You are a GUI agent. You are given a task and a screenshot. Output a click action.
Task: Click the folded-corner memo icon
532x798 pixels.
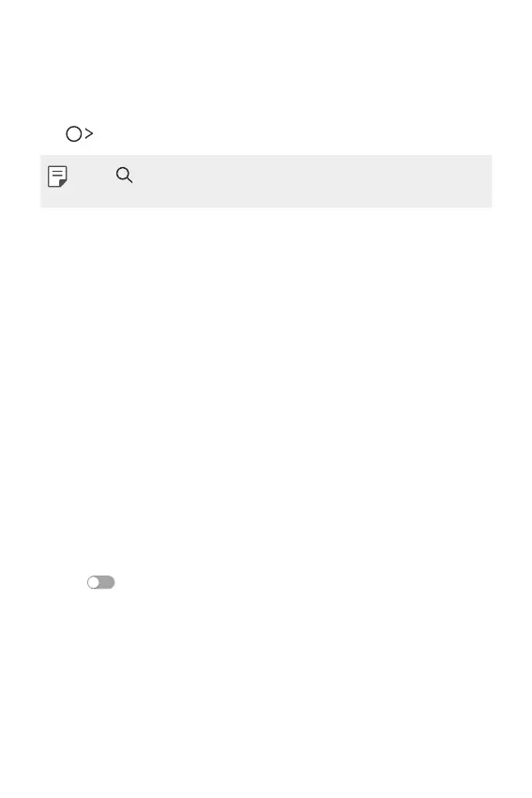[57, 176]
